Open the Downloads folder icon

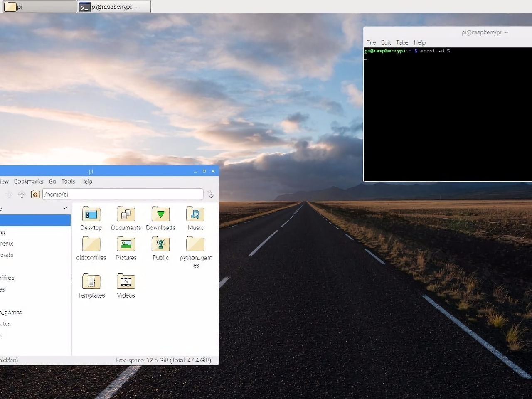(160, 215)
